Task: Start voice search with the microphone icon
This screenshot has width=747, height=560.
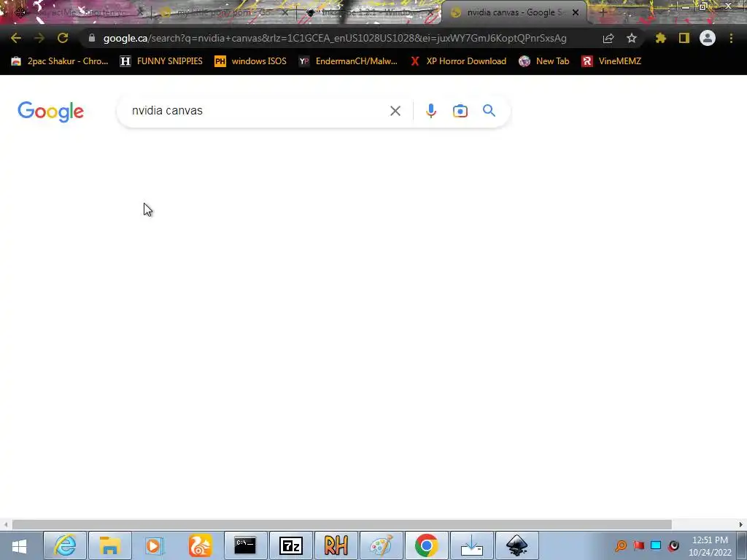Action: click(x=430, y=111)
